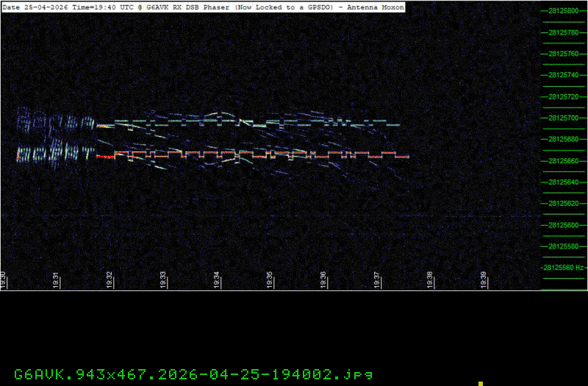The width and height of the screenshot is (588, 386).
Task: Click the small yellow marker at the bottom edge
Action: pyautogui.click(x=480, y=383)
